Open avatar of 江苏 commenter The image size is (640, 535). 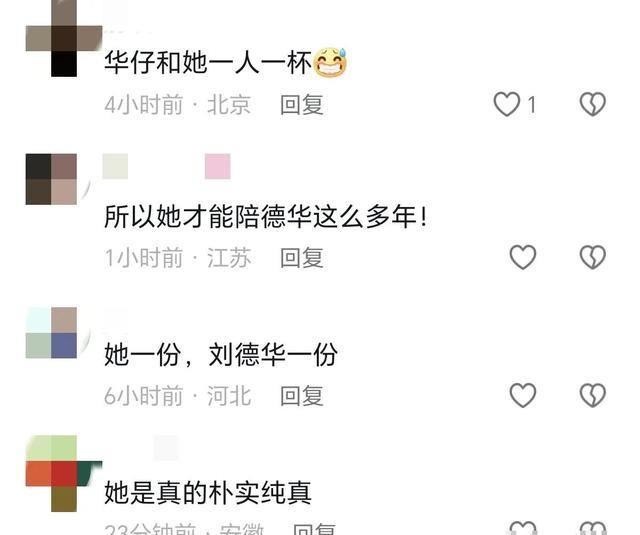tap(51, 179)
